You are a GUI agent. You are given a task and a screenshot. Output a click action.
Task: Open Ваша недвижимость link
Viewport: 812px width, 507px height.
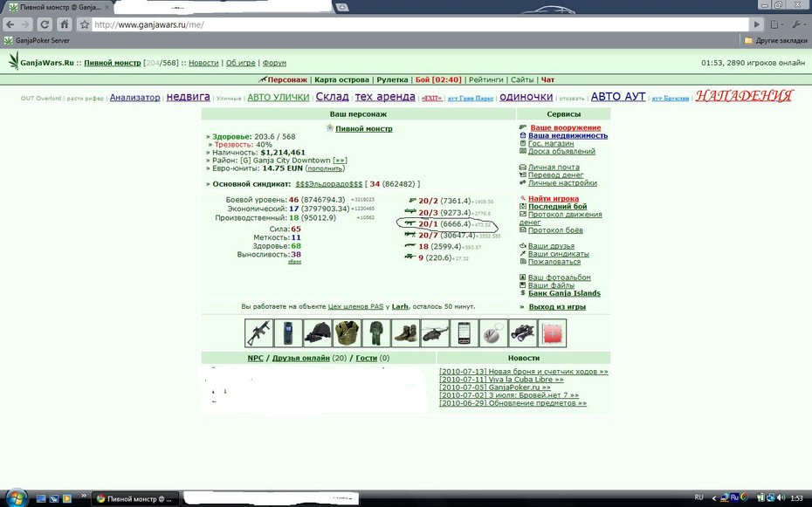(x=568, y=135)
